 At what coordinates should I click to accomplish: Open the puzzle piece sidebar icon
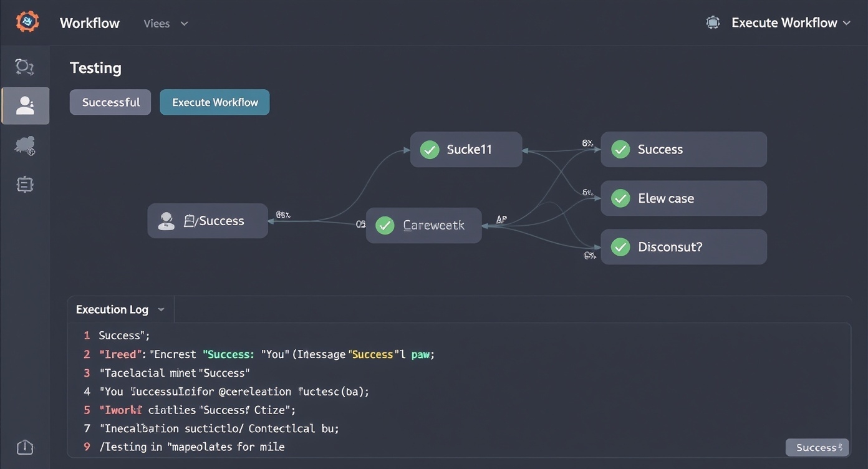point(25,146)
